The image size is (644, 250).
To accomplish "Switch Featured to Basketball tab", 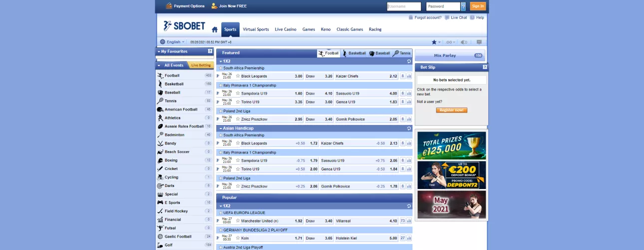I will 354,53.
